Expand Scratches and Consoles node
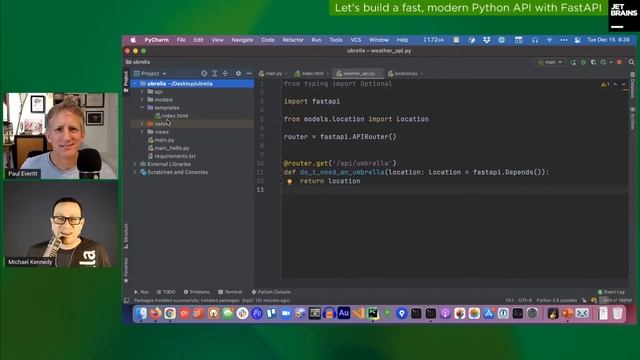This screenshot has width=640, height=360. (135, 172)
